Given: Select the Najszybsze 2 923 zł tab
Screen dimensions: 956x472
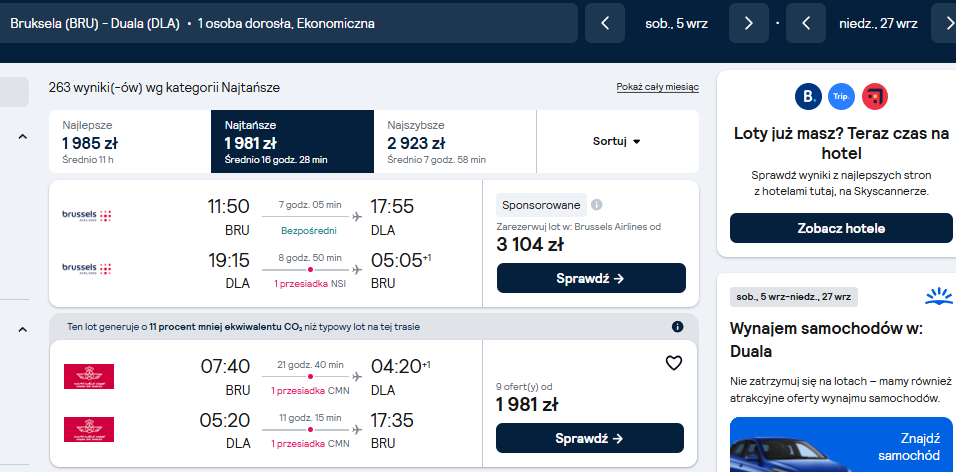Looking at the screenshot, I should 455,141.
